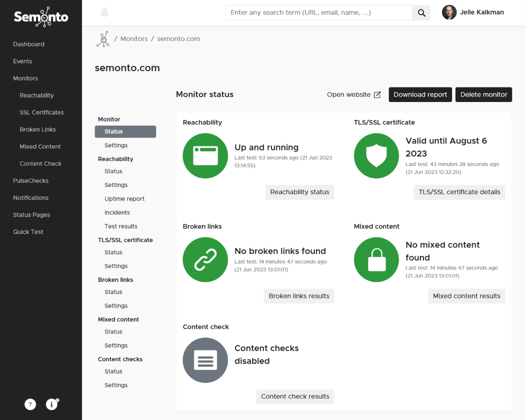Screen dimensions: 525x420
Task: Open the Reachability status button
Action: 299,192
